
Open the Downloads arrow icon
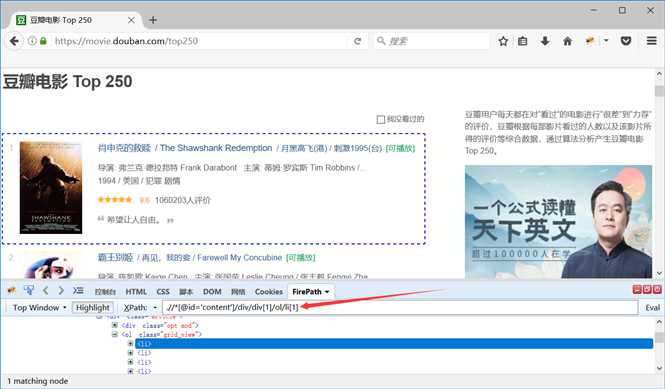pyautogui.click(x=545, y=41)
